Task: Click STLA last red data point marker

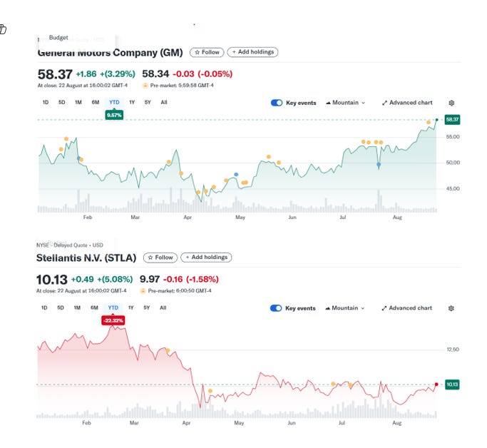Action: [x=436, y=385]
